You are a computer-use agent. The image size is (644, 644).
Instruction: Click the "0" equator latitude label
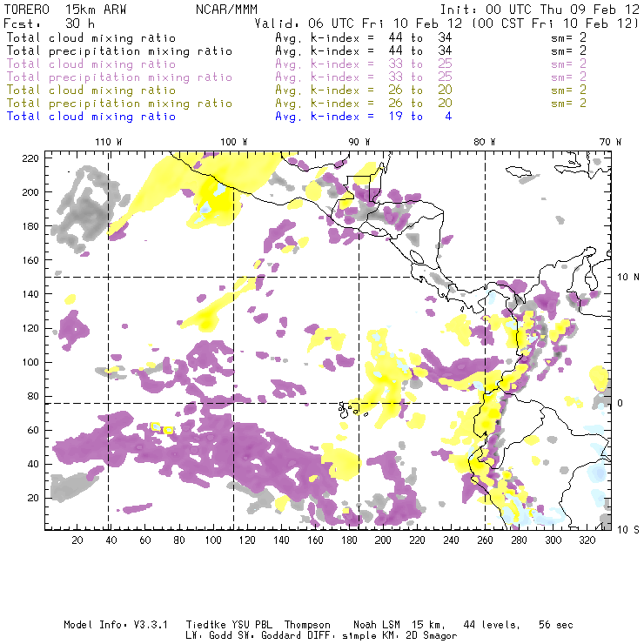pos(620,404)
